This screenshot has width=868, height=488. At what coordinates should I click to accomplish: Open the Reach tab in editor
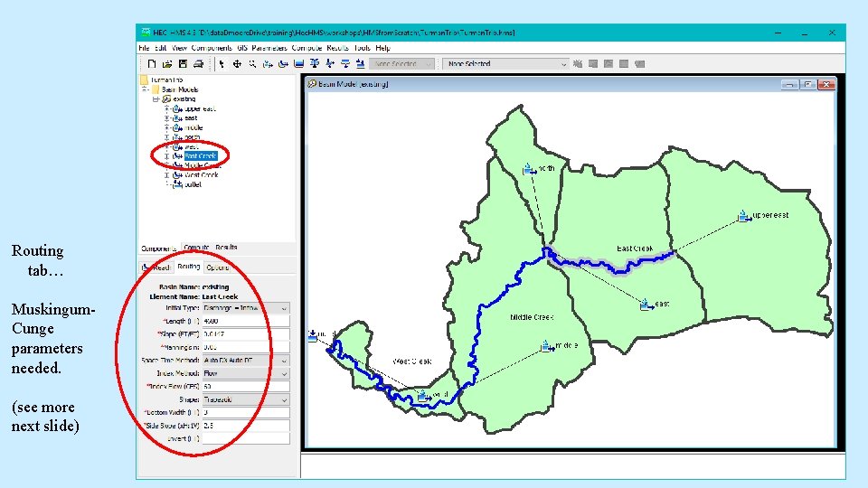(156, 267)
